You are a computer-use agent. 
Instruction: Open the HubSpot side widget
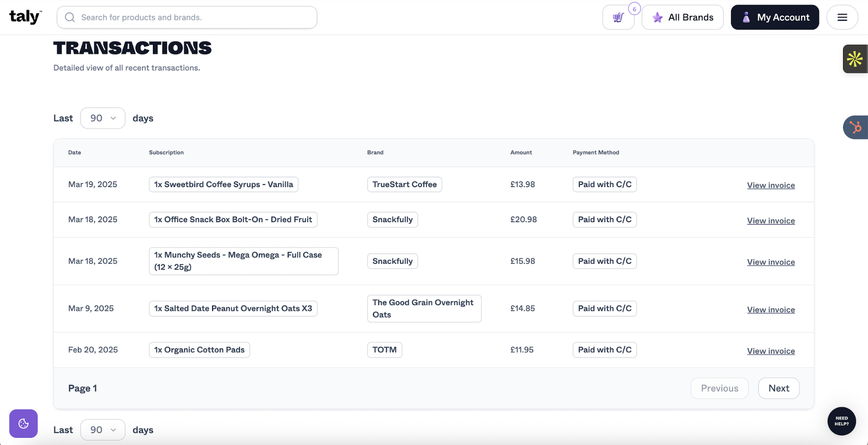pyautogui.click(x=855, y=127)
